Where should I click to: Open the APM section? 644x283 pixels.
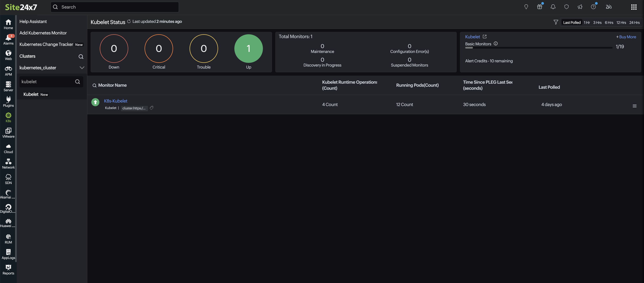point(8,71)
